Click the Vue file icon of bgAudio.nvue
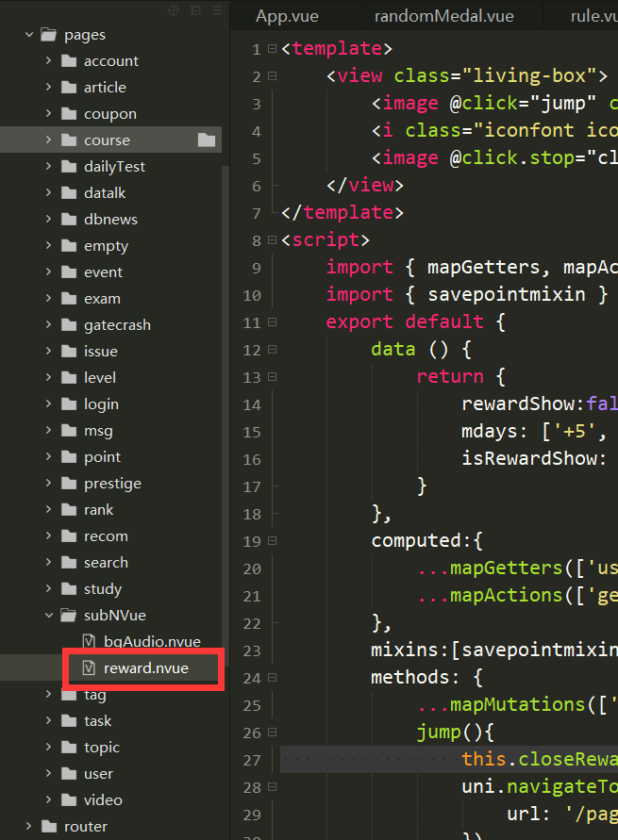This screenshot has width=618, height=840. pos(89,641)
